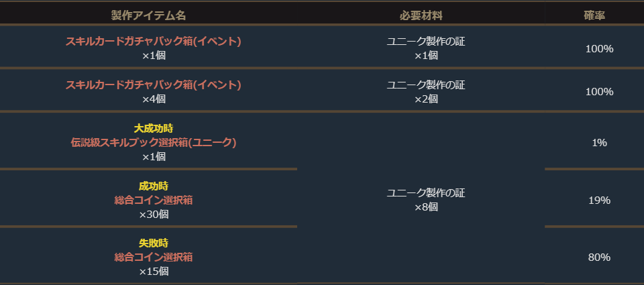Click the yellow 失敗時 label
This screenshot has height=285, width=644.
pyautogui.click(x=154, y=243)
